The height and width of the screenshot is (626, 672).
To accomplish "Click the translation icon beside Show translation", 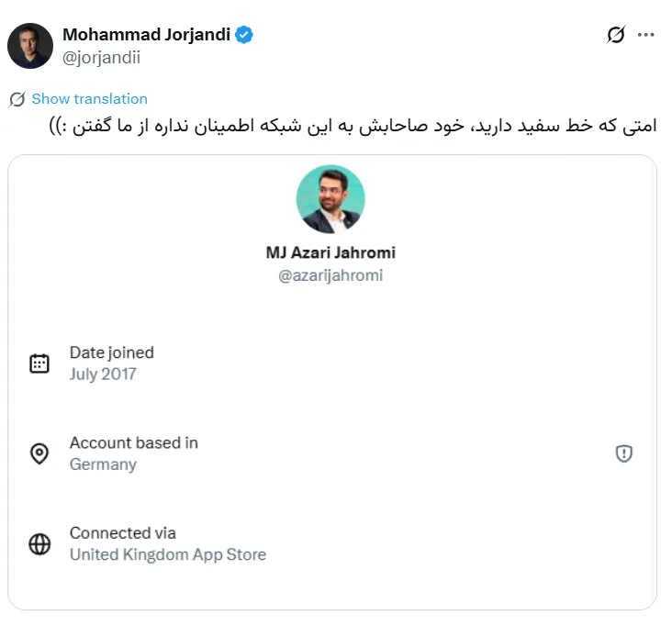I will point(17,99).
